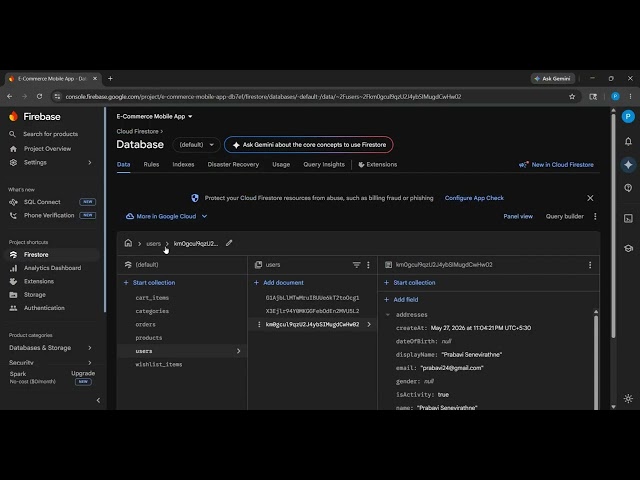Click Add document in users column
Image resolution: width=640 pixels, height=480 pixels.
click(279, 282)
